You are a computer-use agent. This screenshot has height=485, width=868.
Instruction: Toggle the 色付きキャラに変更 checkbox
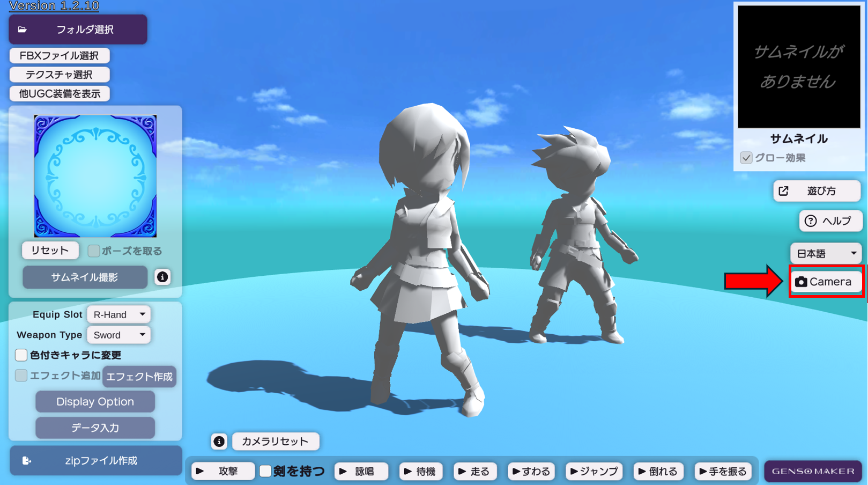coord(21,355)
